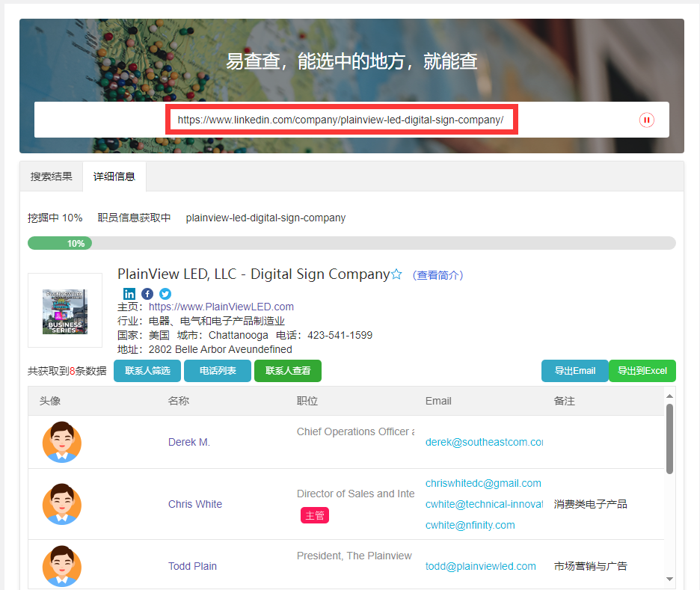The height and width of the screenshot is (590, 700).
Task: Open Derek M. contact name link
Action: tap(189, 442)
